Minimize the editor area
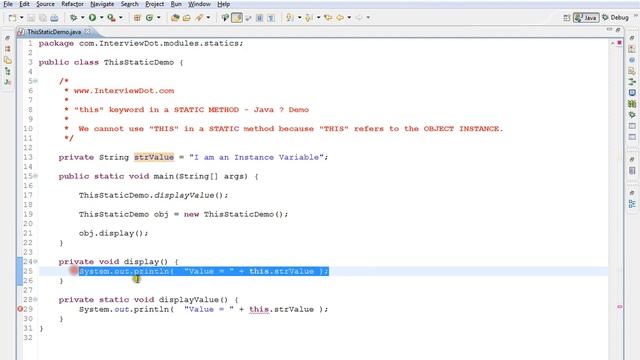This screenshot has width=640, height=360. [609, 30]
